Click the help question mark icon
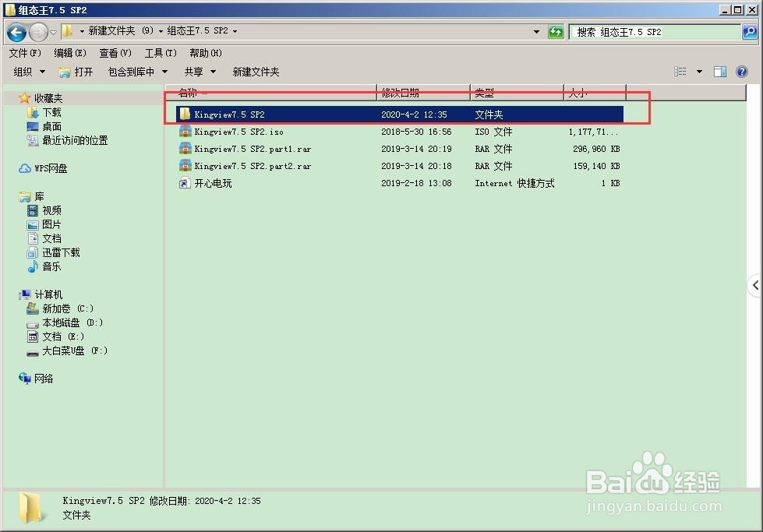 742,72
